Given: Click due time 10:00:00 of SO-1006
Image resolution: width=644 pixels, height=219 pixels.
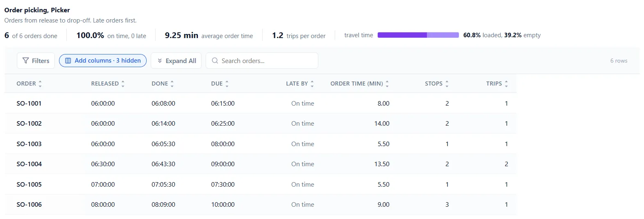Looking at the screenshot, I should coord(223,204).
